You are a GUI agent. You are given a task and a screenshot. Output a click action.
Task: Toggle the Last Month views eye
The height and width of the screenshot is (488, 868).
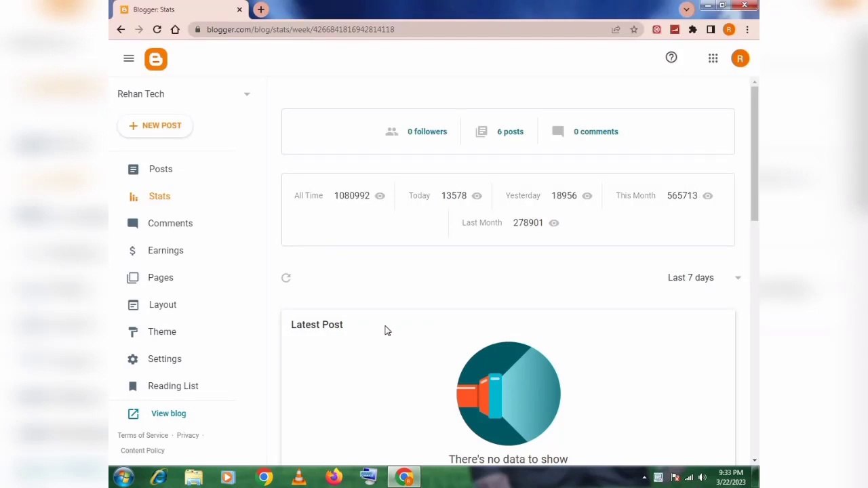point(554,223)
